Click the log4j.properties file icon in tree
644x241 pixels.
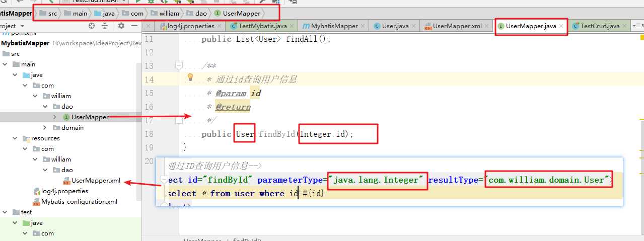point(37,191)
